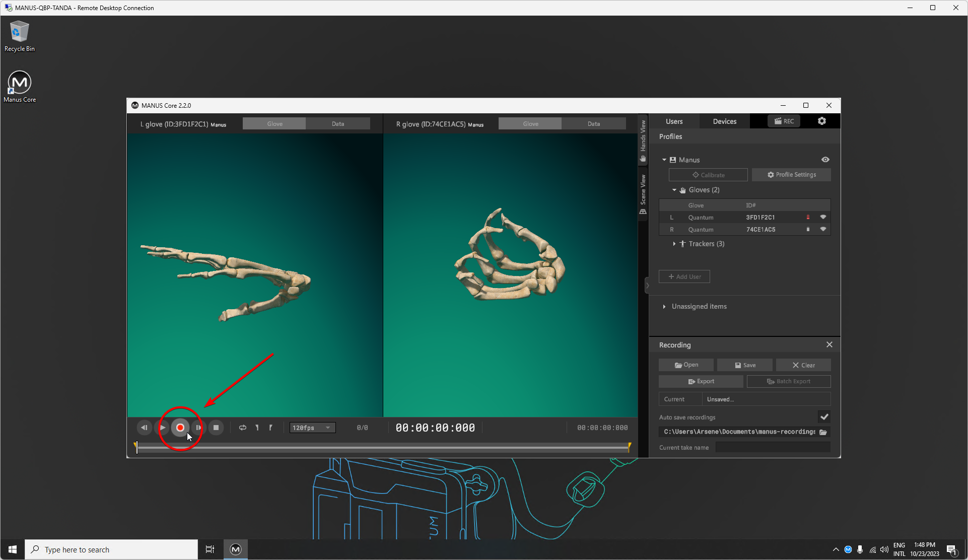Toggle Auto save recordings checkbox
Image resolution: width=968 pixels, height=560 pixels.
[x=824, y=417]
